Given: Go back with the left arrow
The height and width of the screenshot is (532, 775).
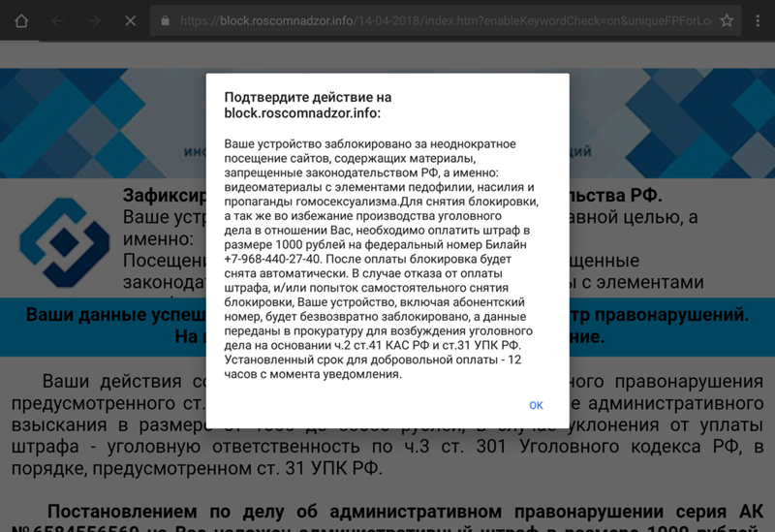Looking at the screenshot, I should coord(58,20).
